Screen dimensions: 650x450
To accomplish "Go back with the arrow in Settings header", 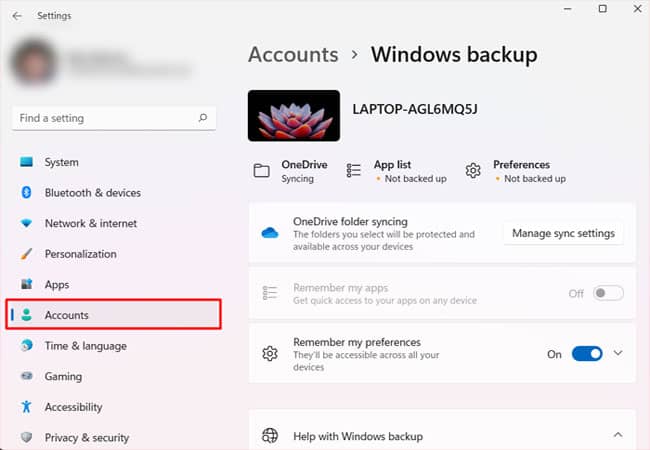I will 17,16.
